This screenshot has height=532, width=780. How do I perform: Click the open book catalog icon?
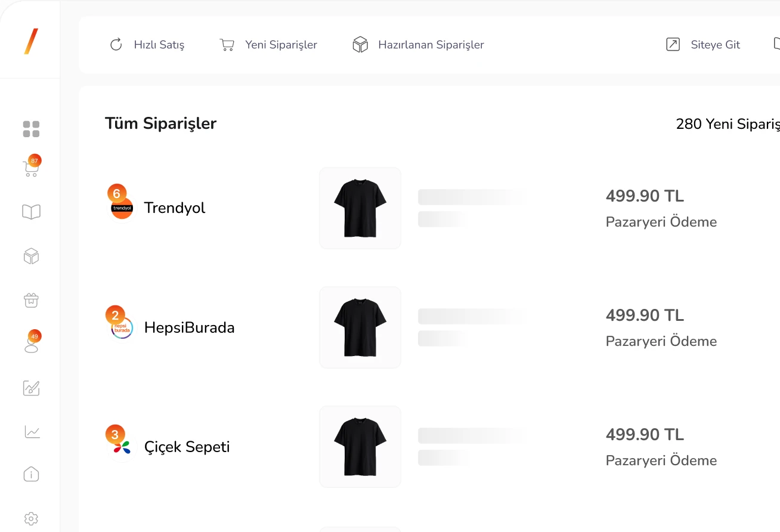[31, 212]
